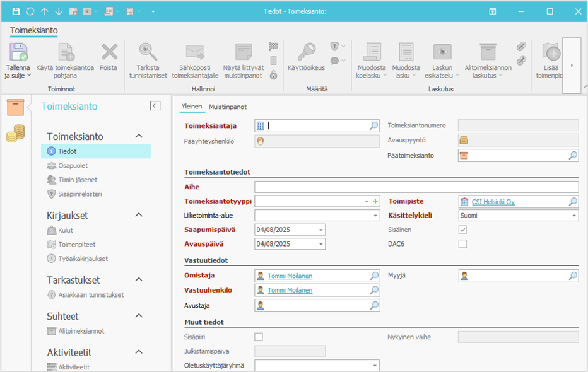Collapse the Kirjaukset section in the navigation
This screenshot has height=372, width=588.
pyautogui.click(x=139, y=215)
